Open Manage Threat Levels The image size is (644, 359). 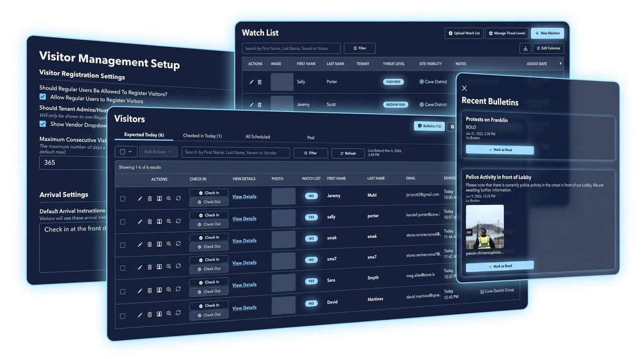(507, 33)
